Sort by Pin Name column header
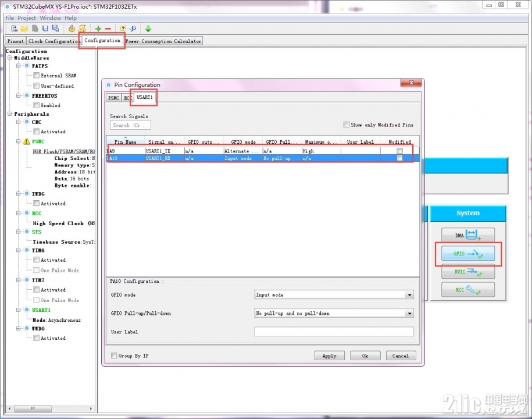The width and height of the screenshot is (532, 419). tap(126, 141)
